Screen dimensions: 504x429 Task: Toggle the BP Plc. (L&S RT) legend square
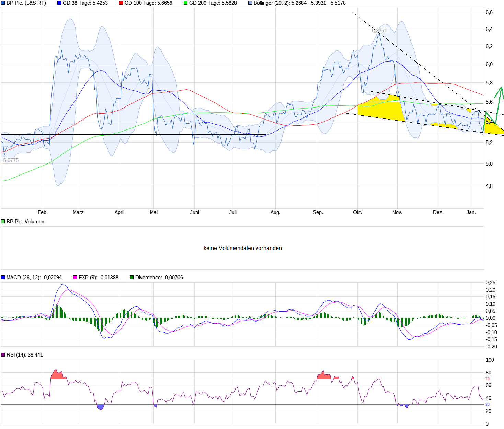[x=3, y=3]
